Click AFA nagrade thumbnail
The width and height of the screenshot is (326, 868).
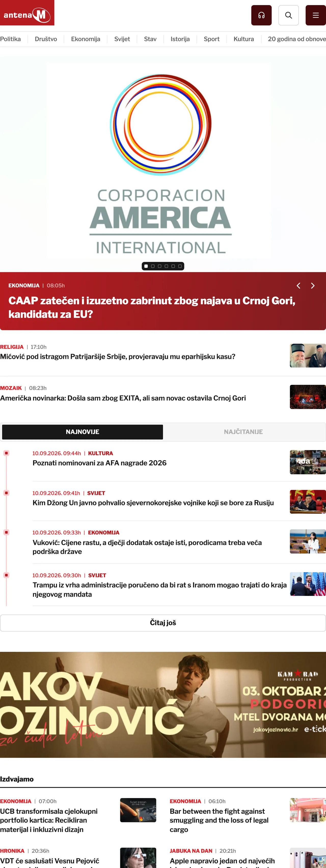(x=308, y=462)
